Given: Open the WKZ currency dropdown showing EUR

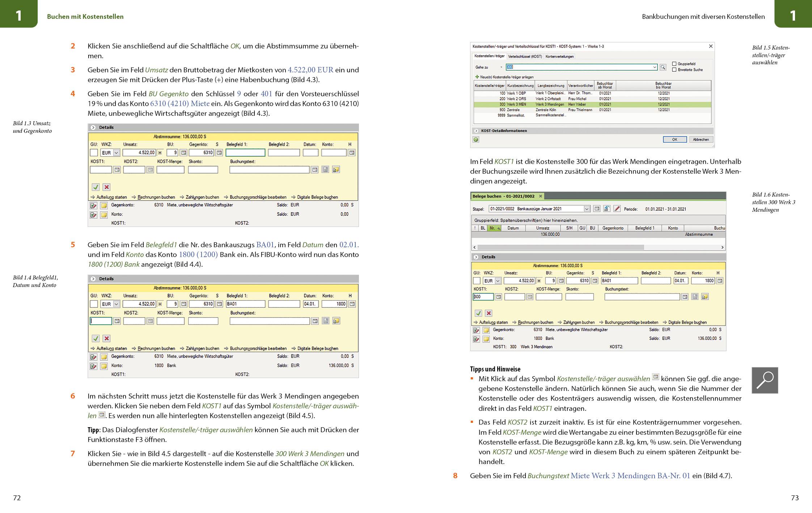Looking at the screenshot, I should (498, 281).
